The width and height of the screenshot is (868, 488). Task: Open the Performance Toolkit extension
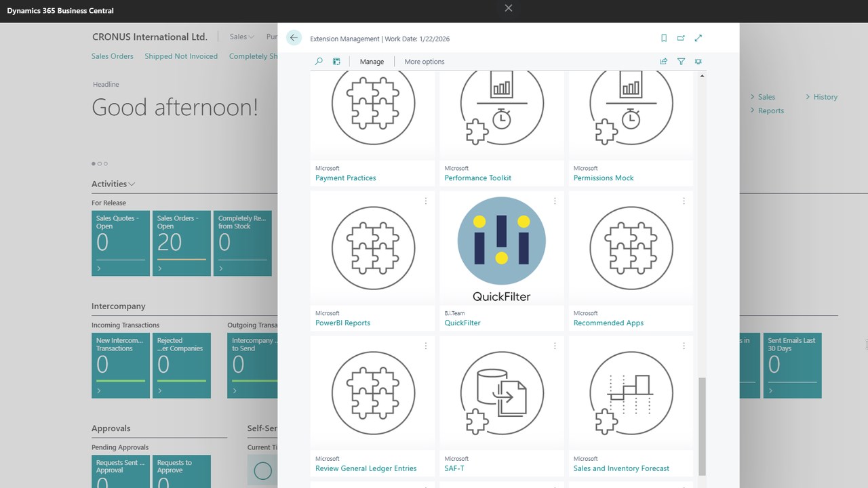pyautogui.click(x=478, y=178)
